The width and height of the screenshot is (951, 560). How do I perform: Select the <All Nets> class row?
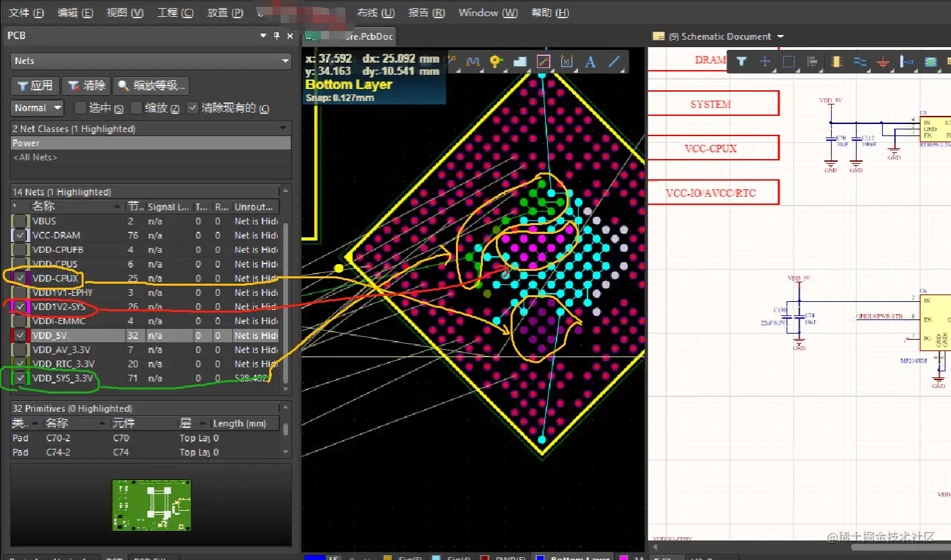151,157
